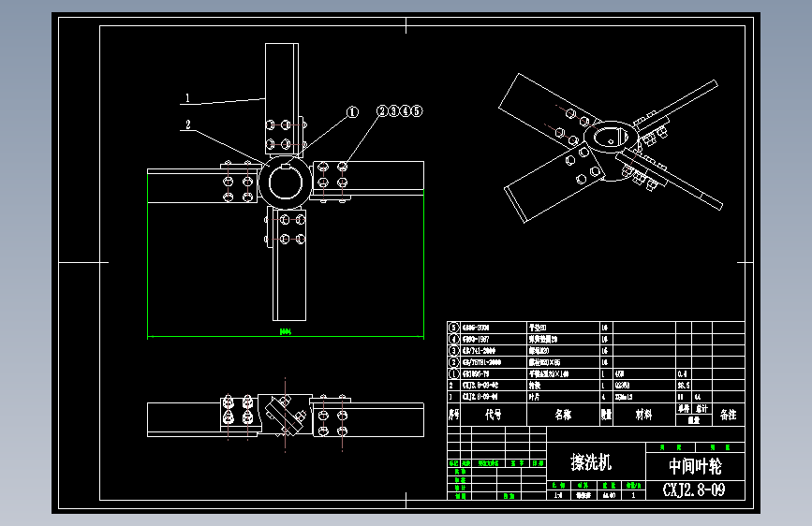Click circled ① in the parts list
The image size is (812, 526).
(453, 373)
